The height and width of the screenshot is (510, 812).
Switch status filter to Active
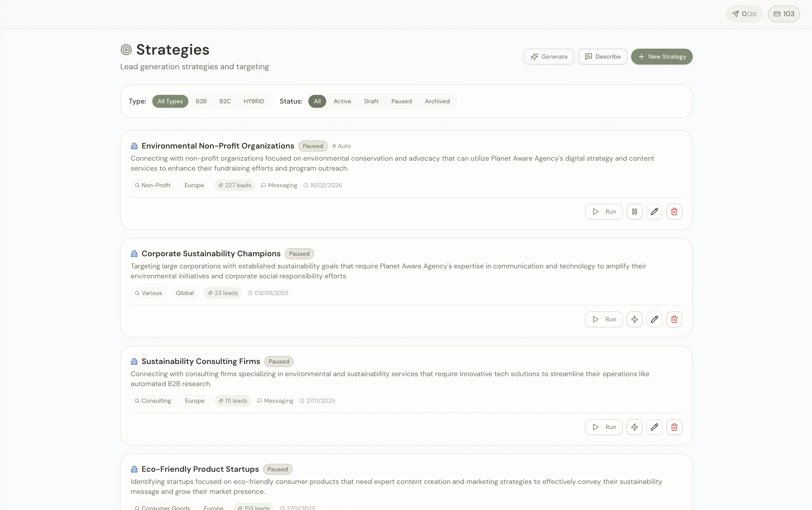(342, 101)
